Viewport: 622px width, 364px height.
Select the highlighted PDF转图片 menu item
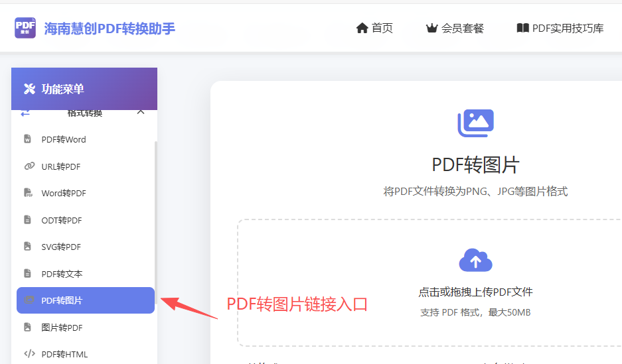(85, 300)
